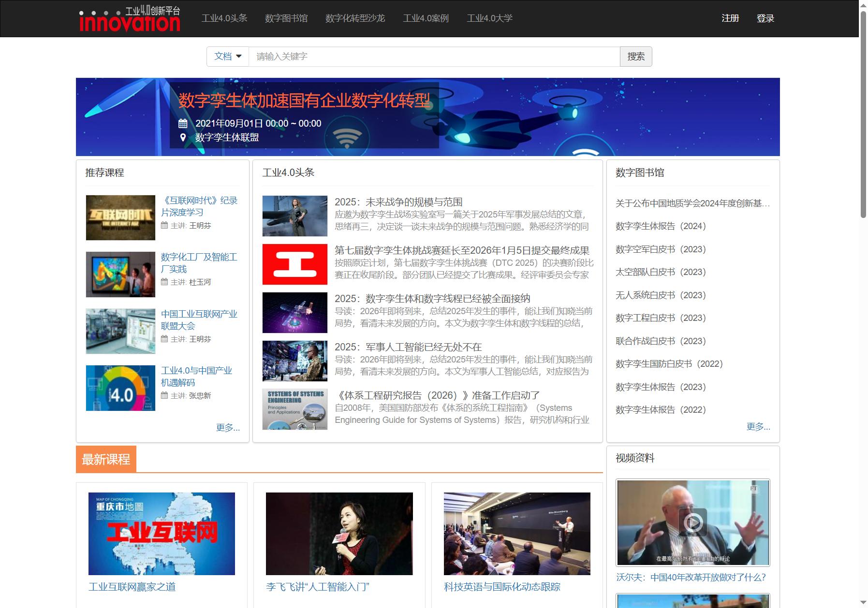Image resolution: width=868 pixels, height=608 pixels.
Task: Click calendar icon beside 主讲: 杜玉河
Action: pyautogui.click(x=164, y=282)
